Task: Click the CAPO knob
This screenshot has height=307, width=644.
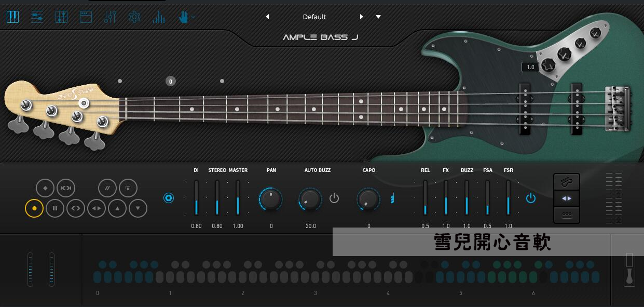Action: point(368,199)
